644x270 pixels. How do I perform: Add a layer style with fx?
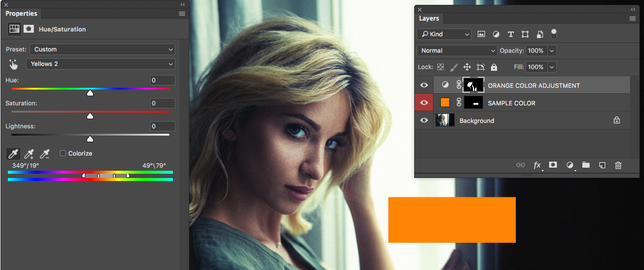[x=537, y=165]
